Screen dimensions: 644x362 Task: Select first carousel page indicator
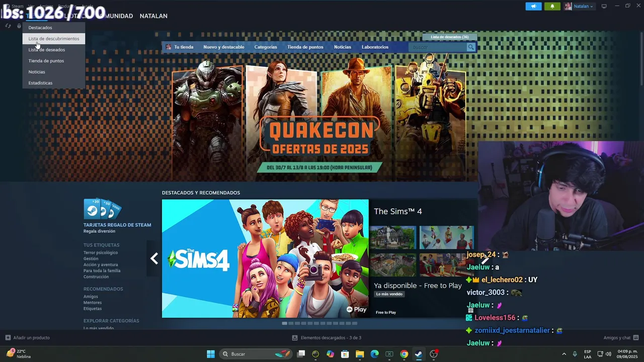[285, 323]
